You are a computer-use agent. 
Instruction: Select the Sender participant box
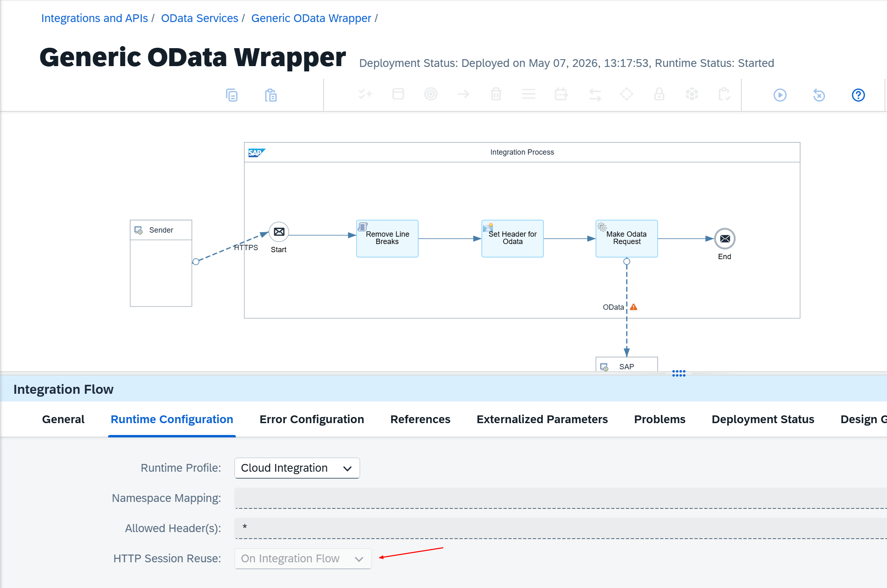coord(161,263)
